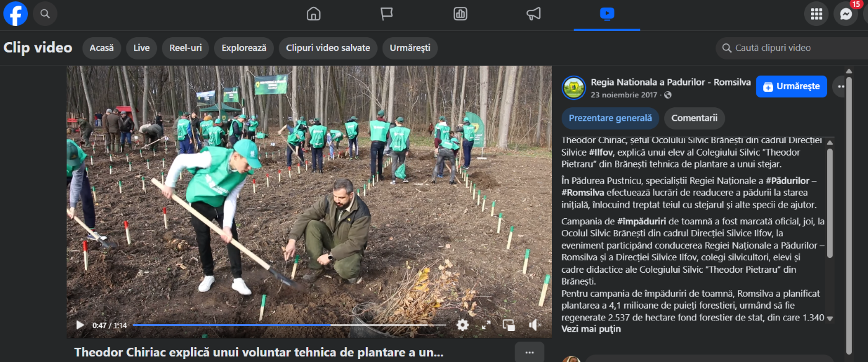
Task: Click the Facebook logo icon
Action: coord(15,14)
